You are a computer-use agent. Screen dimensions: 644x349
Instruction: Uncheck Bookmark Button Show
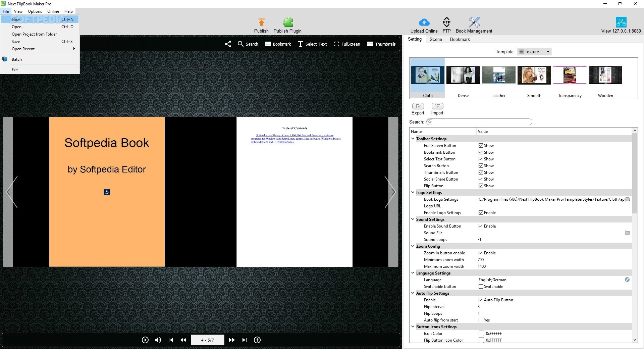481,152
